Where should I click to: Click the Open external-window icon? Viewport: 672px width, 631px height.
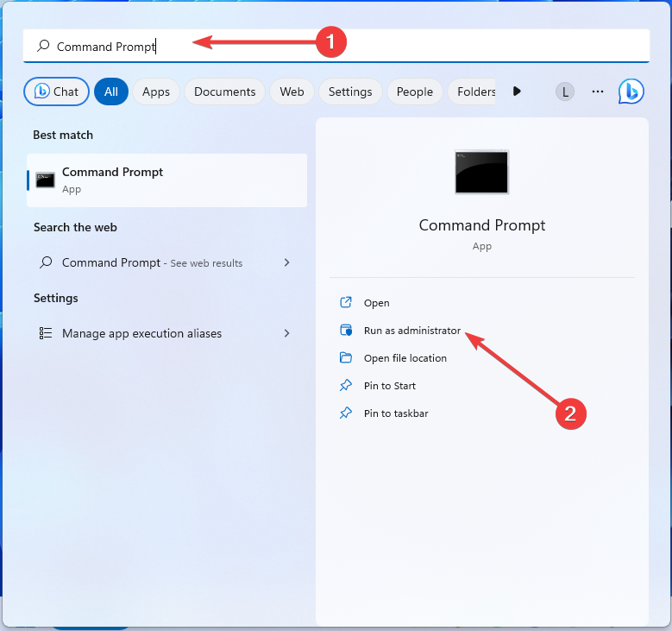point(346,302)
